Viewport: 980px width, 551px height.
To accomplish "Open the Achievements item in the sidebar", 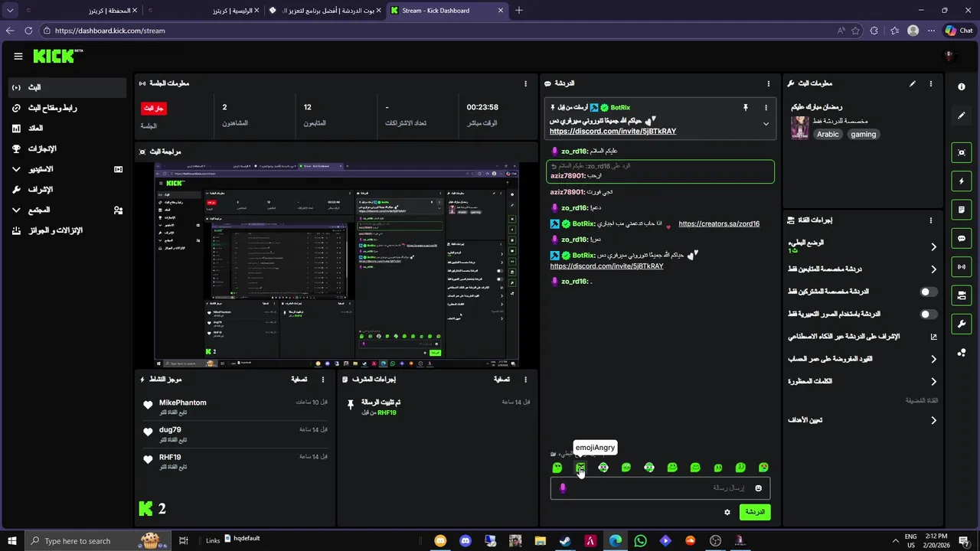I will pyautogui.click(x=67, y=148).
